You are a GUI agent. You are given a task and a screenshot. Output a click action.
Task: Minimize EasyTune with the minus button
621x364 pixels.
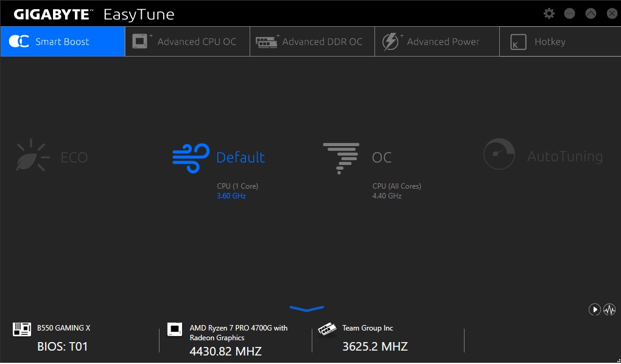pyautogui.click(x=570, y=13)
